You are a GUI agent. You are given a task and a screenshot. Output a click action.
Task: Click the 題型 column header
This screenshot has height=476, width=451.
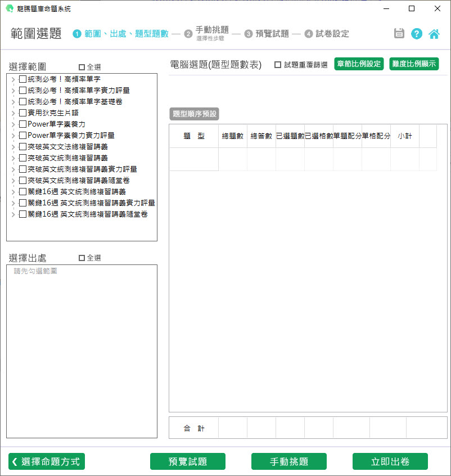(193, 136)
